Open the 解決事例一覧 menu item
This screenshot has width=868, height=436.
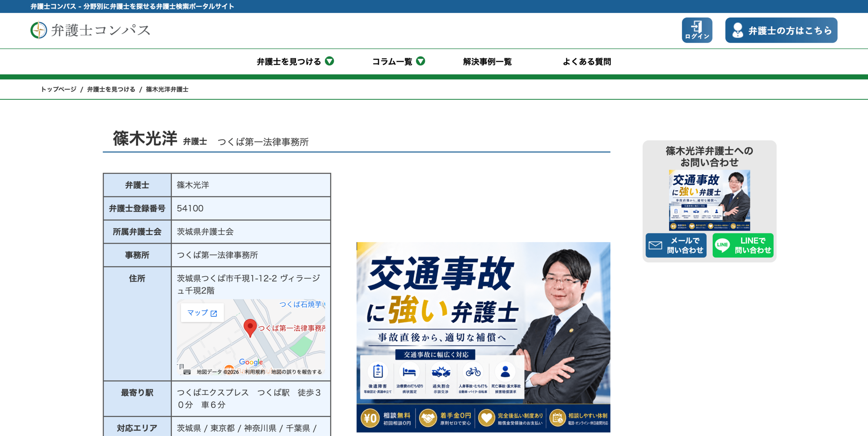pyautogui.click(x=487, y=62)
